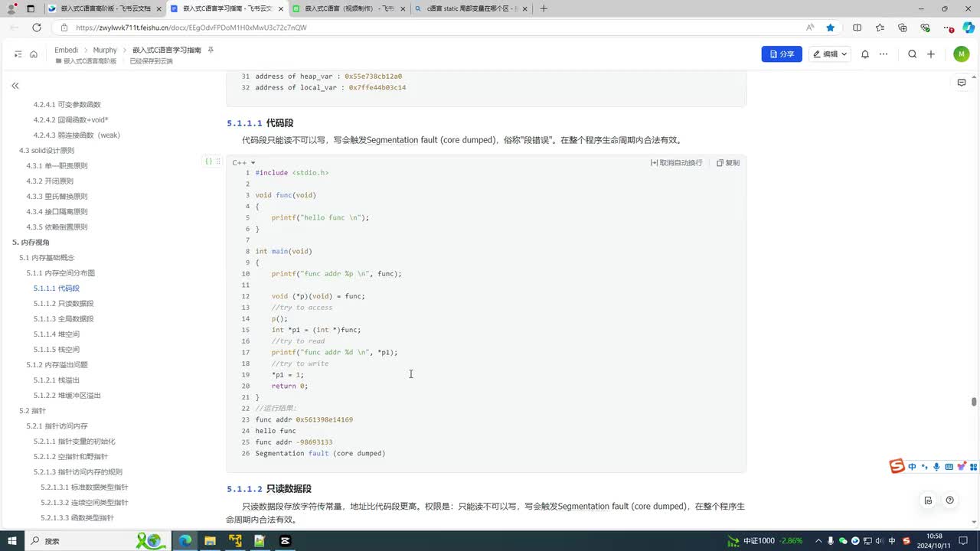
Task: Open the more options ellipsis menu
Action: coord(884,54)
